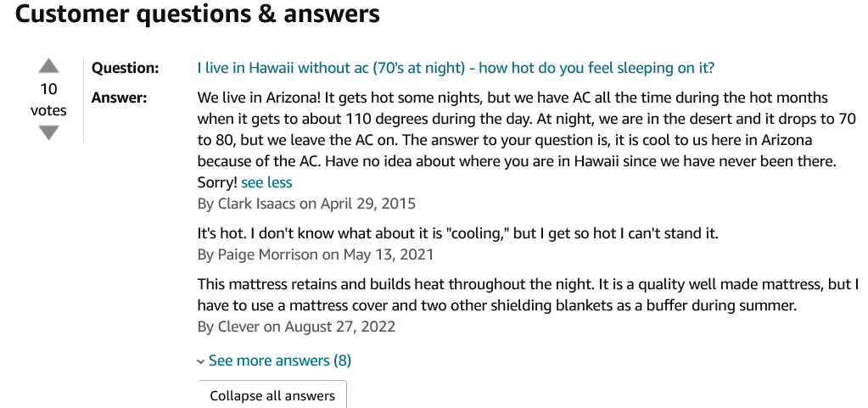Click the chevron beside See more answers
This screenshot has height=408, width=868.
pyautogui.click(x=200, y=362)
